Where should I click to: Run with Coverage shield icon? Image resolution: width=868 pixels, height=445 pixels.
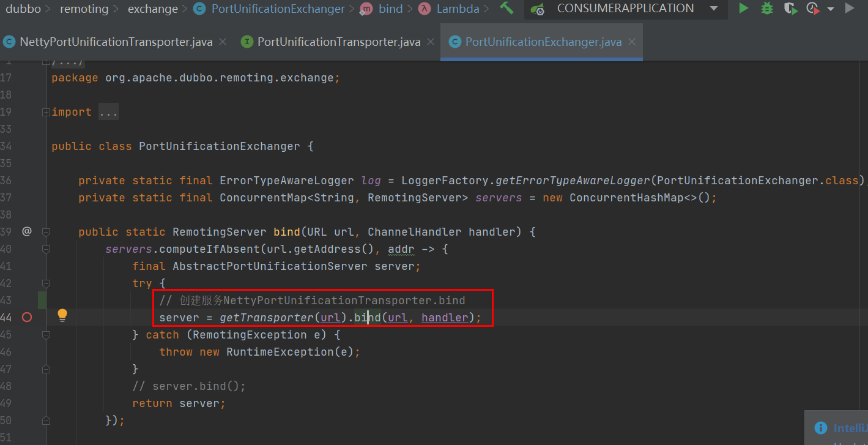(790, 9)
